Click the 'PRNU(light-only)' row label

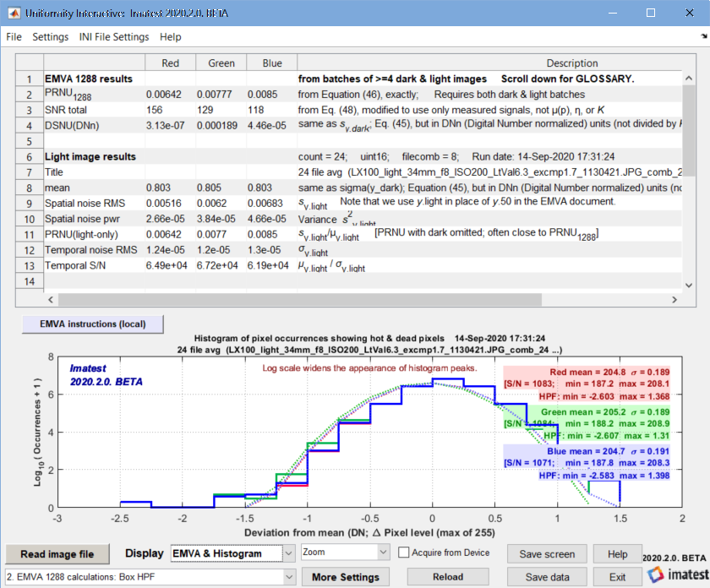click(94, 235)
